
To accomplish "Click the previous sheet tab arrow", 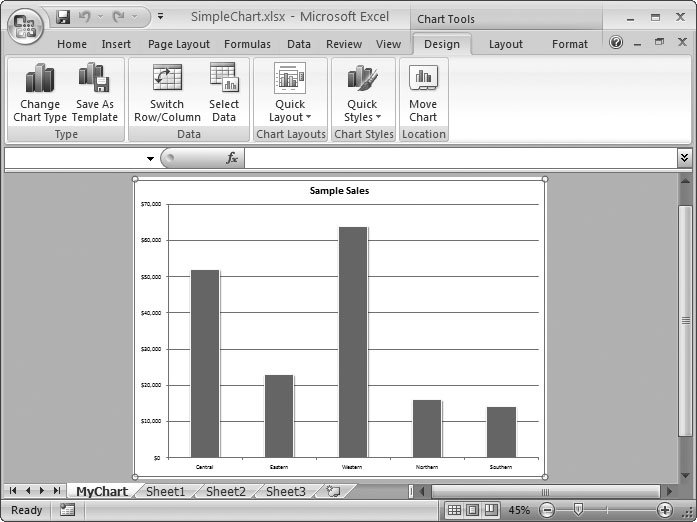I will point(28,490).
